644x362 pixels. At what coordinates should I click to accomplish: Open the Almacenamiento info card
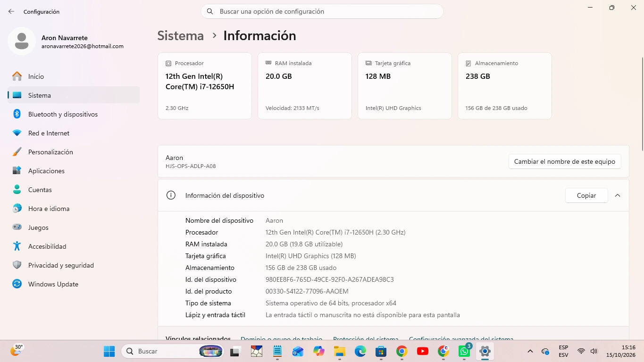[505, 86]
